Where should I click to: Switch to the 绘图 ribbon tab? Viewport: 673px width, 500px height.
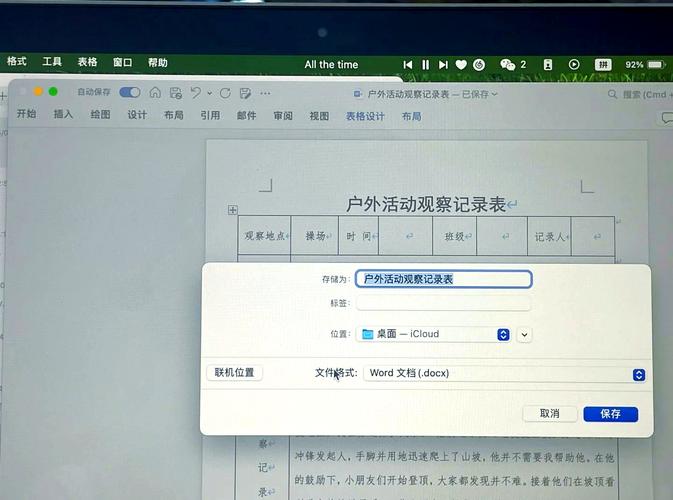100,115
